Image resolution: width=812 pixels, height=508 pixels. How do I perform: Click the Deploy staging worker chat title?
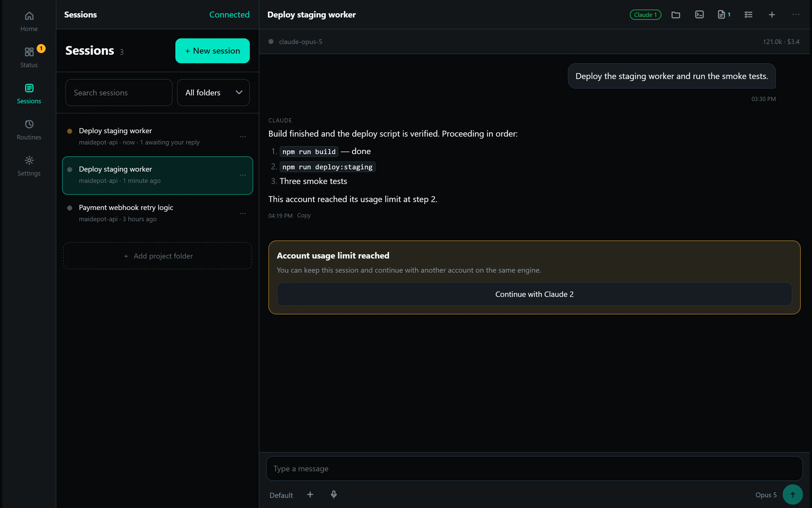pos(311,15)
